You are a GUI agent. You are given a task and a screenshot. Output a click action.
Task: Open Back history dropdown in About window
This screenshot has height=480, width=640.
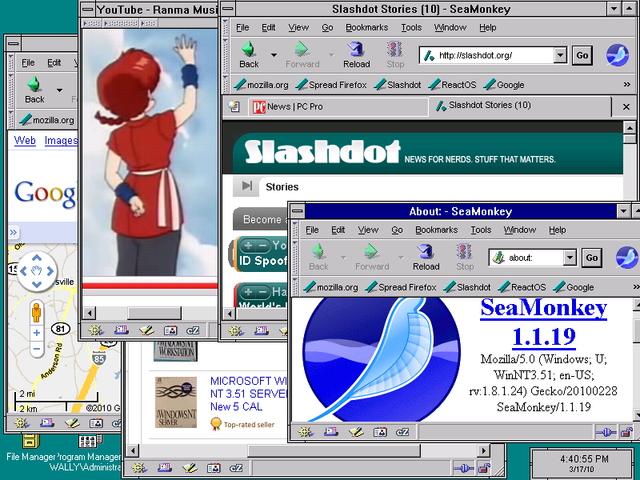[x=343, y=257]
